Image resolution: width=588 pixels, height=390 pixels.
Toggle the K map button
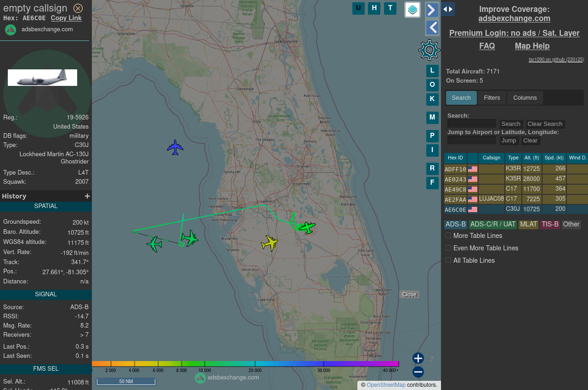pos(432,99)
